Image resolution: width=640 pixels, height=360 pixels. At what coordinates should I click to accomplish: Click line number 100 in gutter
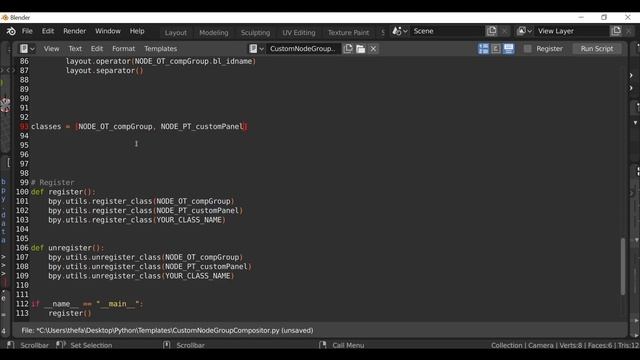22,192
